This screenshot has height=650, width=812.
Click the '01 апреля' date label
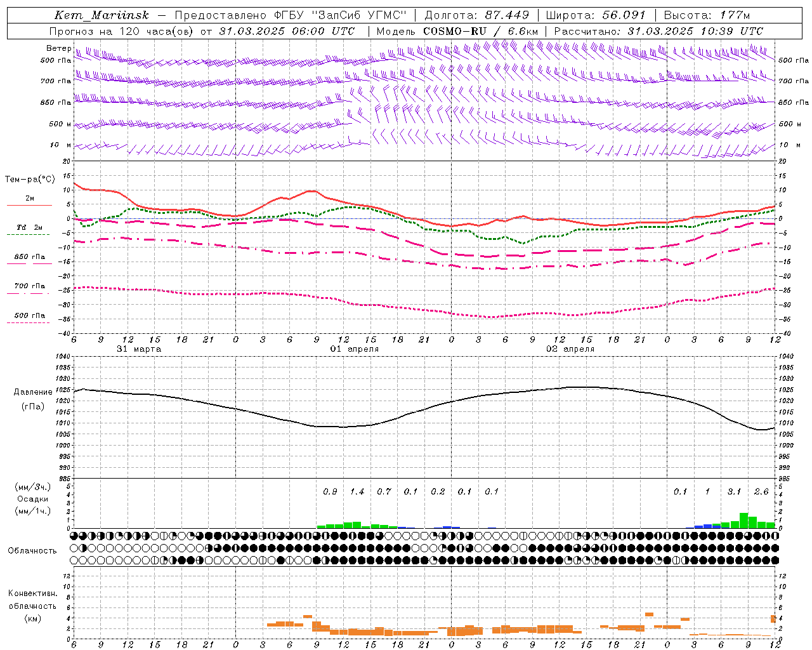pyautogui.click(x=355, y=349)
